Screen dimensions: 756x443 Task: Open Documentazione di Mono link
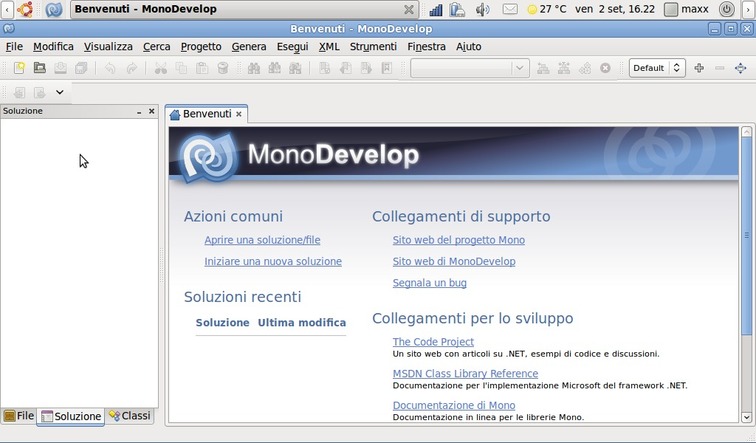(454, 405)
